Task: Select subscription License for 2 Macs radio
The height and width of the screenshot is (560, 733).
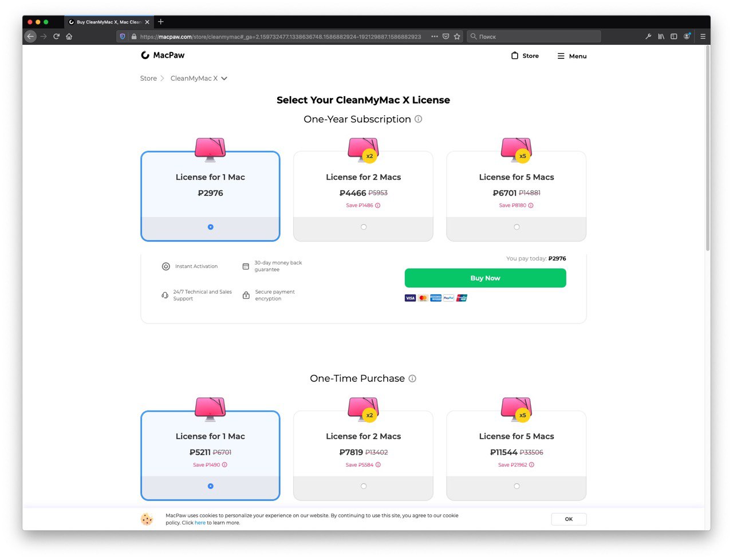Action: [x=364, y=227]
